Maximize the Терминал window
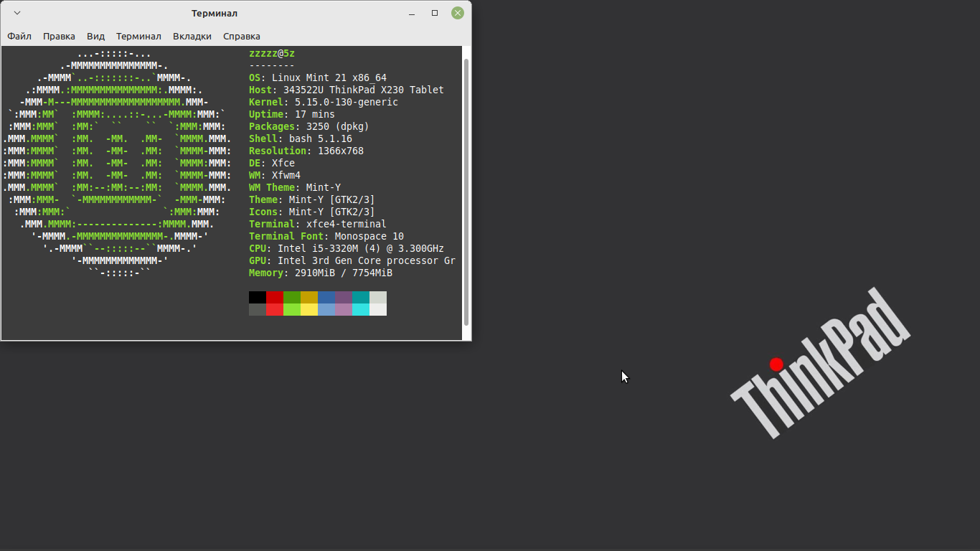 435,13
